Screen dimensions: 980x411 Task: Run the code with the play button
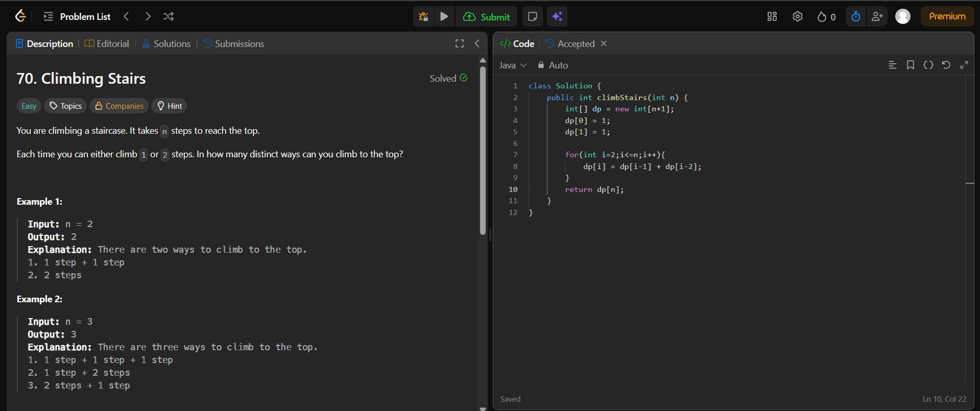pos(444,16)
